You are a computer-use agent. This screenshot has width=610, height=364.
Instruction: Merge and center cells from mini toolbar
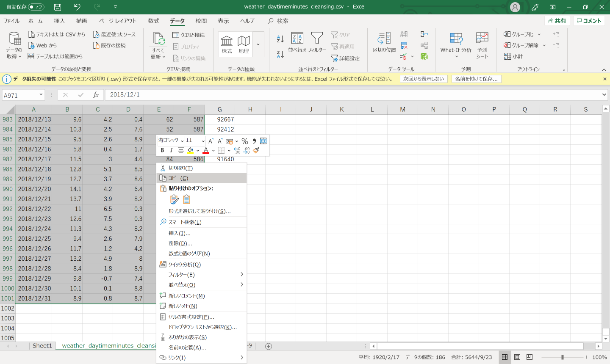click(263, 141)
